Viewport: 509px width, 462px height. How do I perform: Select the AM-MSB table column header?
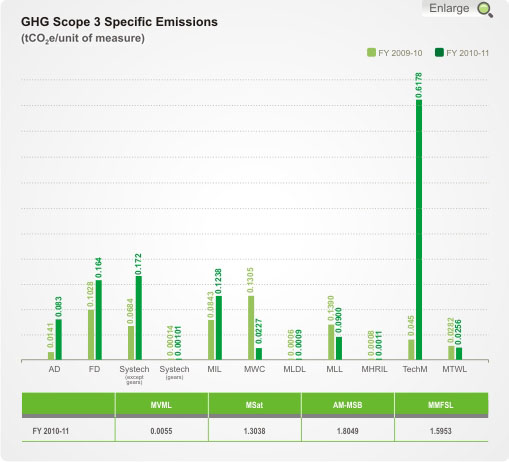click(347, 405)
